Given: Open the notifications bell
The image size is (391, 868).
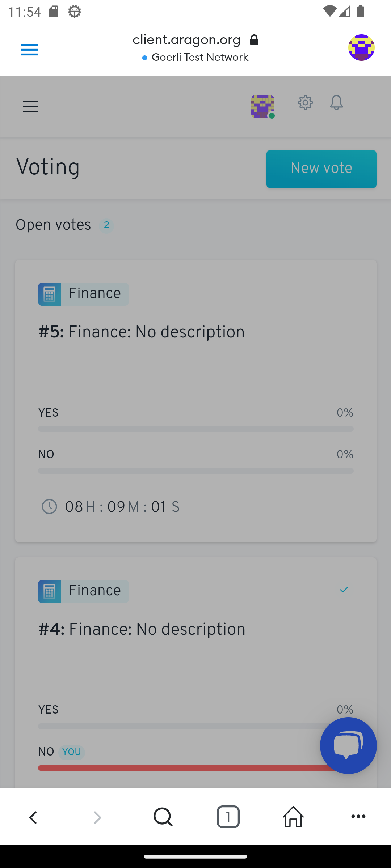Looking at the screenshot, I should click(x=336, y=103).
